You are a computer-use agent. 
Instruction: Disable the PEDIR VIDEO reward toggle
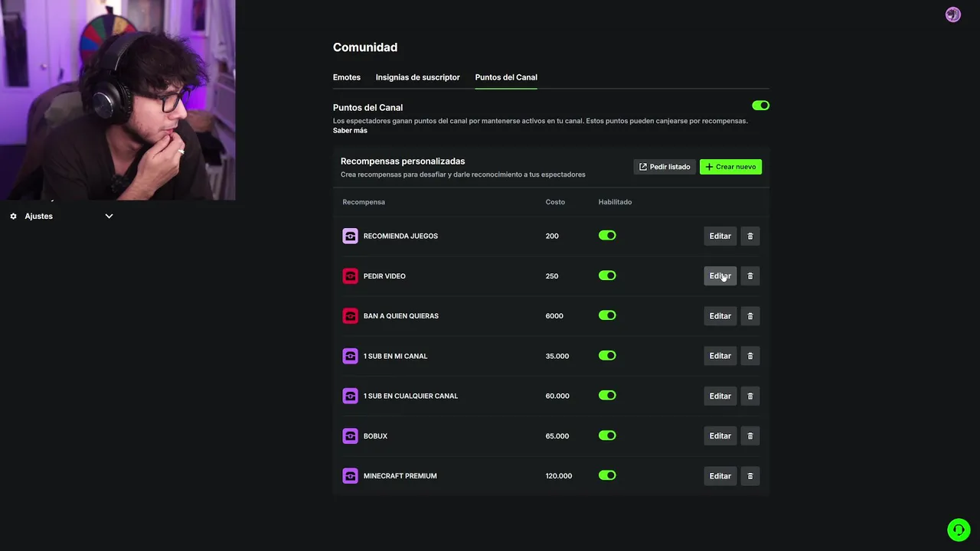(x=607, y=275)
